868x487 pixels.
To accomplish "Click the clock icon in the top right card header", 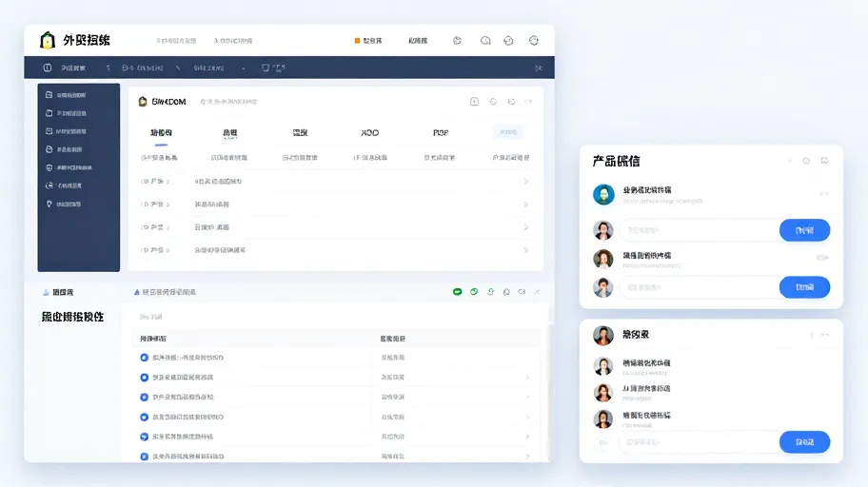I will (806, 161).
